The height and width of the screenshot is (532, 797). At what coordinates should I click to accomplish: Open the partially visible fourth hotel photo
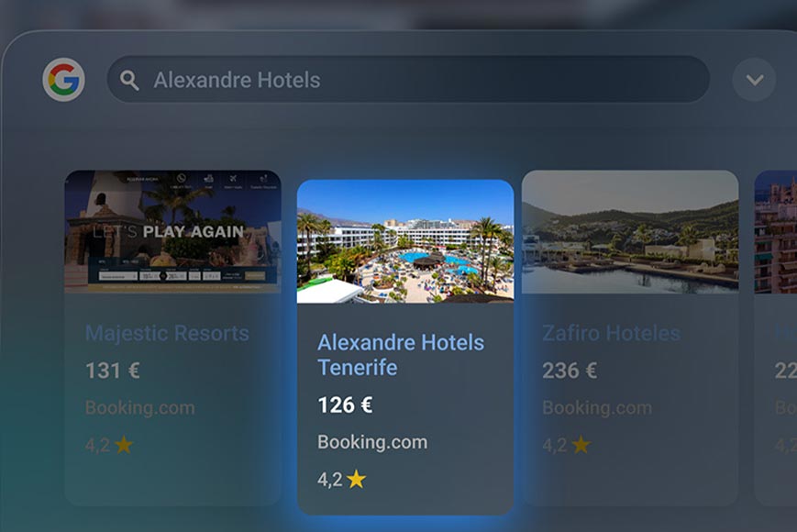click(x=776, y=232)
